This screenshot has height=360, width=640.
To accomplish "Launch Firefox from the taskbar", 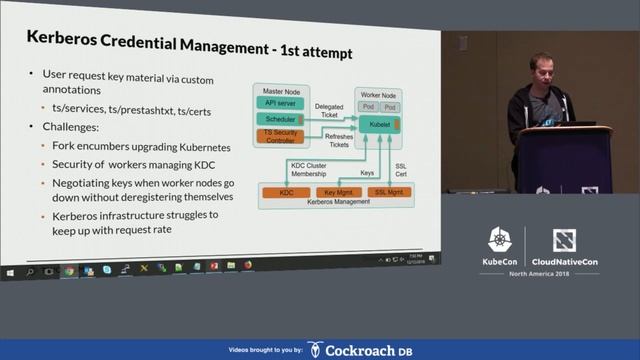I will (x=248, y=265).
